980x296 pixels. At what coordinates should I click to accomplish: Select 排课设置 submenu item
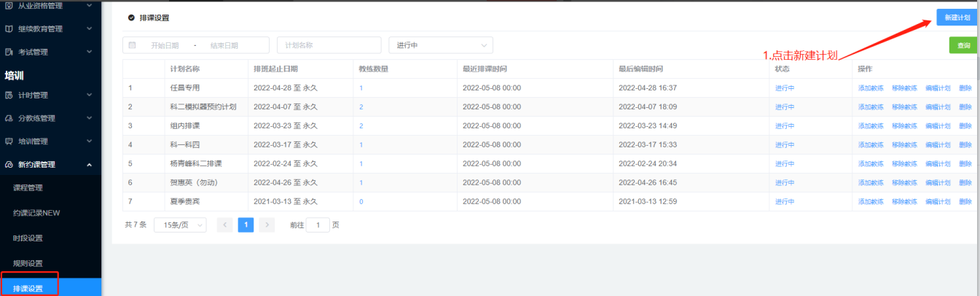[x=50, y=288]
